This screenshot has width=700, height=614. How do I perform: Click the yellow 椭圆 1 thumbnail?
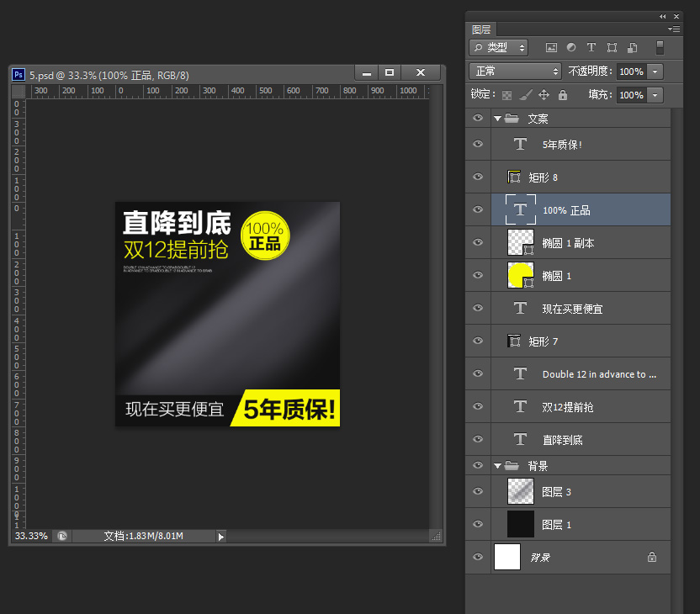[521, 275]
